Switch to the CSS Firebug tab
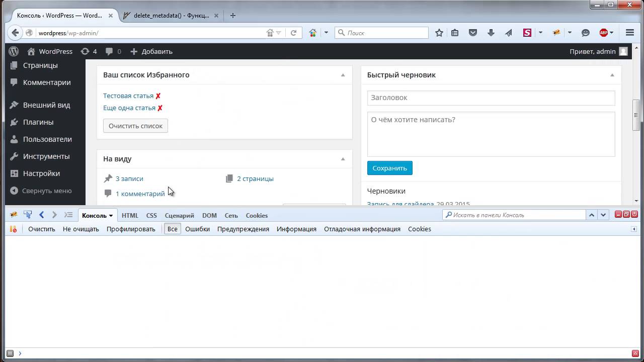Image resolution: width=644 pixels, height=362 pixels. click(151, 215)
